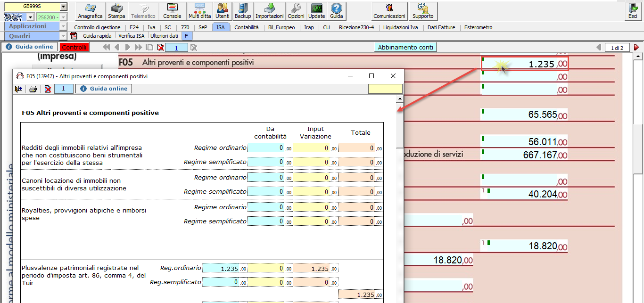This screenshot has height=303, width=644.
Task: Open the Liquidazioni Iva tab
Action: [x=401, y=27]
